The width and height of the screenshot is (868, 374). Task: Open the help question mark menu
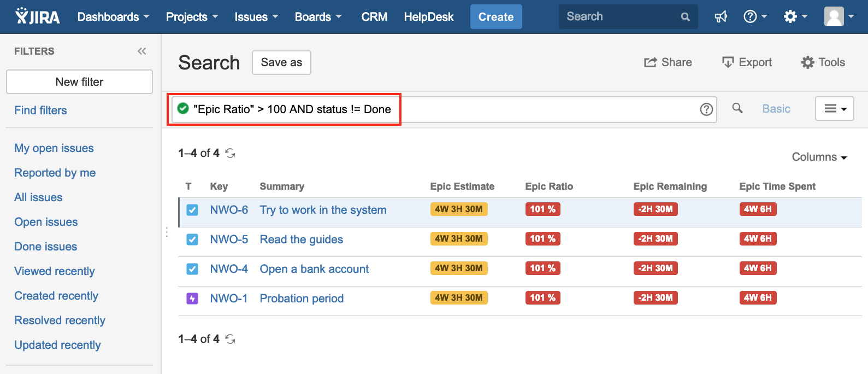pos(755,17)
